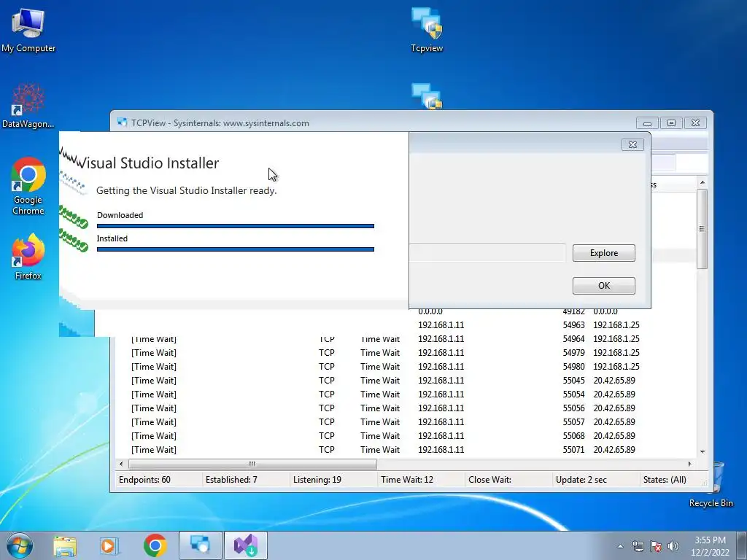Click the Installed progress bar
Image resolution: width=747 pixels, height=560 pixels.
pyautogui.click(x=236, y=249)
